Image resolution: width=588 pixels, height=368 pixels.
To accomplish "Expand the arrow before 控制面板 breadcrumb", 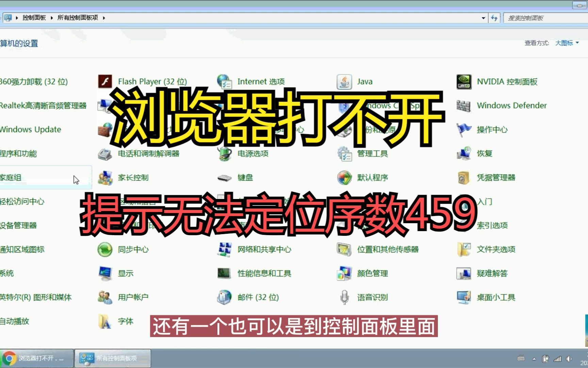I will pos(17,18).
